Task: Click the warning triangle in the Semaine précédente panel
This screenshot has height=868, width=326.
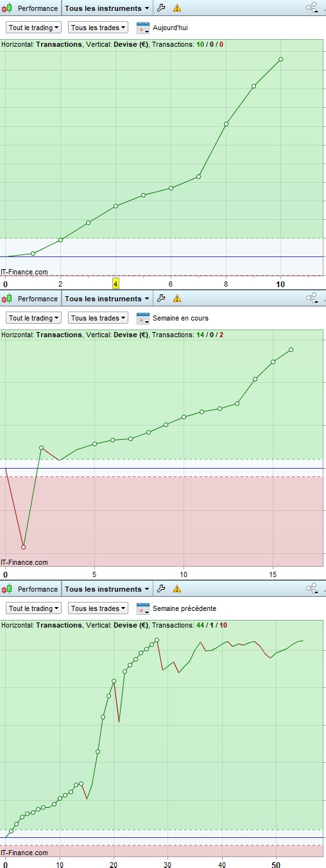Action: (177, 588)
